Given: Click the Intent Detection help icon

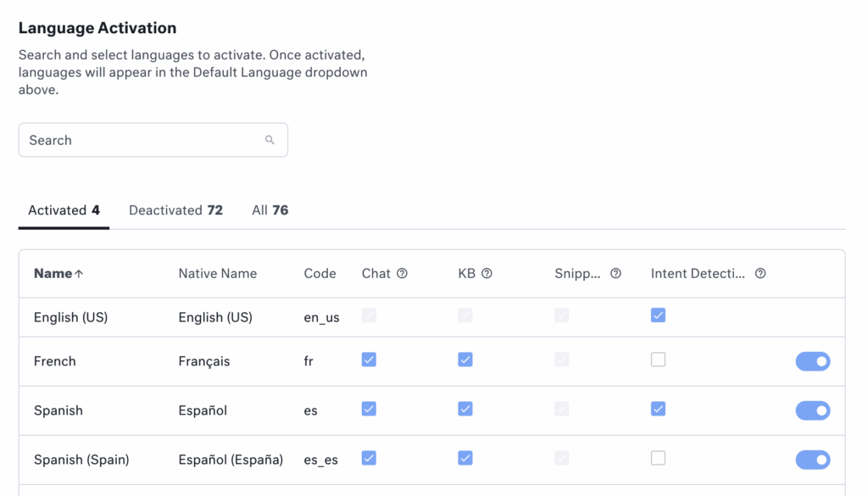Looking at the screenshot, I should [x=760, y=274].
